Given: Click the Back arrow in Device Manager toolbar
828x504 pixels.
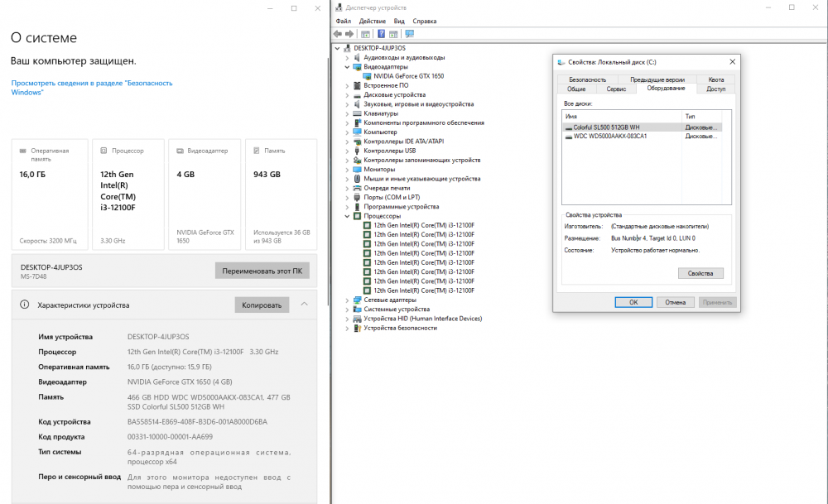Looking at the screenshot, I should pos(337,34).
